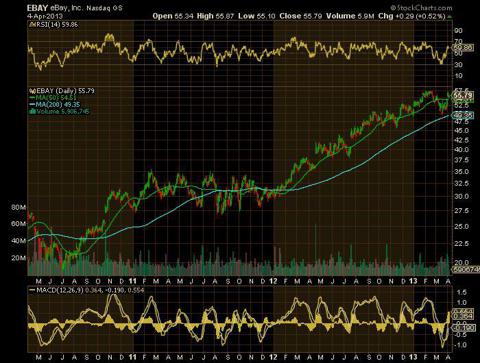This screenshot has width=480, height=363.
Task: Click year label 13 under the price chart
Action: (x=413, y=281)
